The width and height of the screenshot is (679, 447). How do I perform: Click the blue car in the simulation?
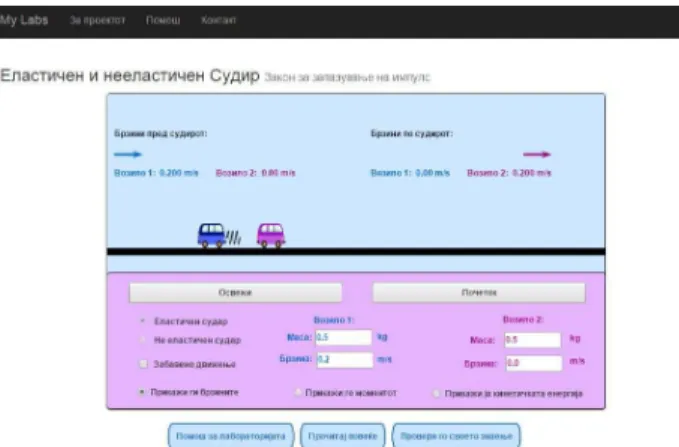pyautogui.click(x=212, y=235)
